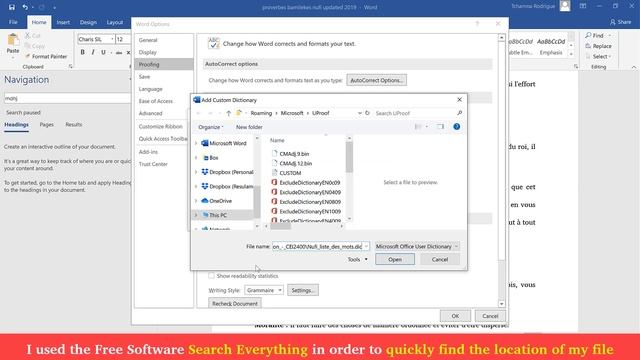This screenshot has height=360, width=640.
Task: Switch to Results in Navigation pane
Action: point(73,124)
